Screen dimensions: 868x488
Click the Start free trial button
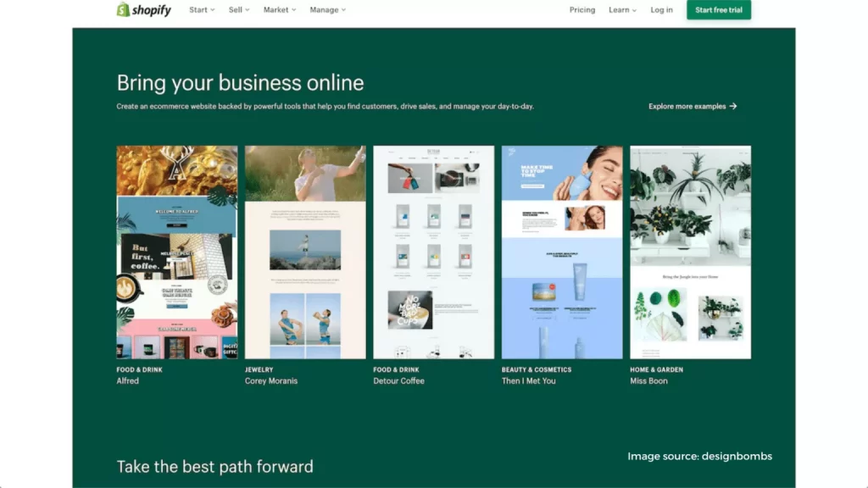point(719,10)
